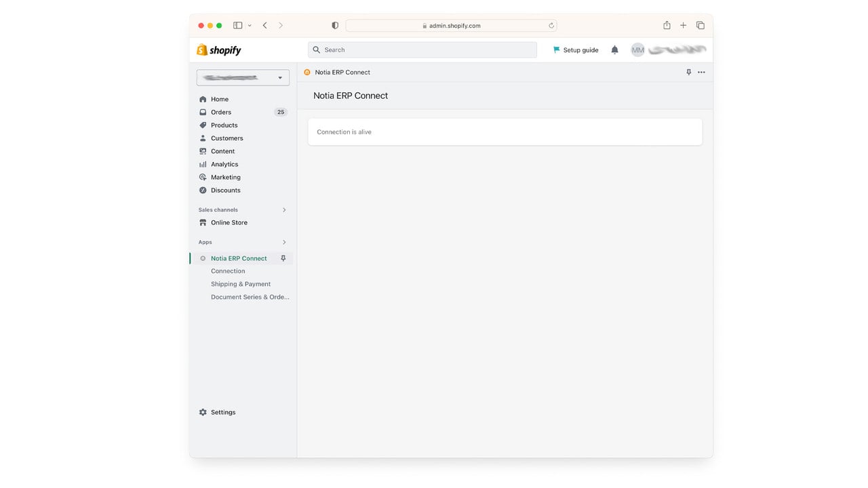Image resolution: width=868 pixels, height=488 pixels.
Task: Open the Setup guide link
Action: (x=576, y=50)
